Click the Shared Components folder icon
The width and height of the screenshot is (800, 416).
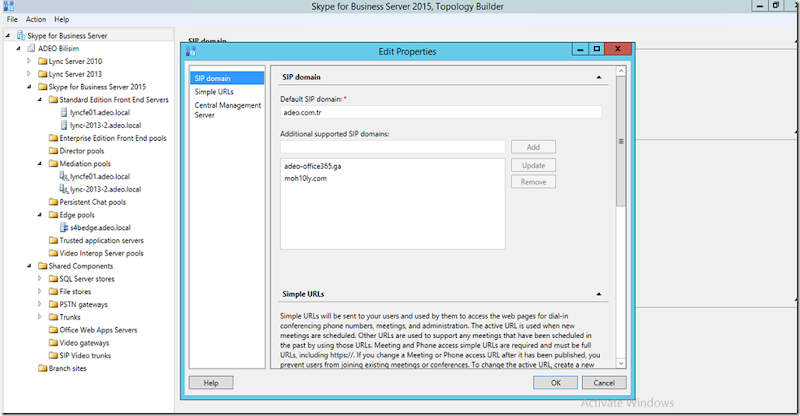tap(43, 266)
